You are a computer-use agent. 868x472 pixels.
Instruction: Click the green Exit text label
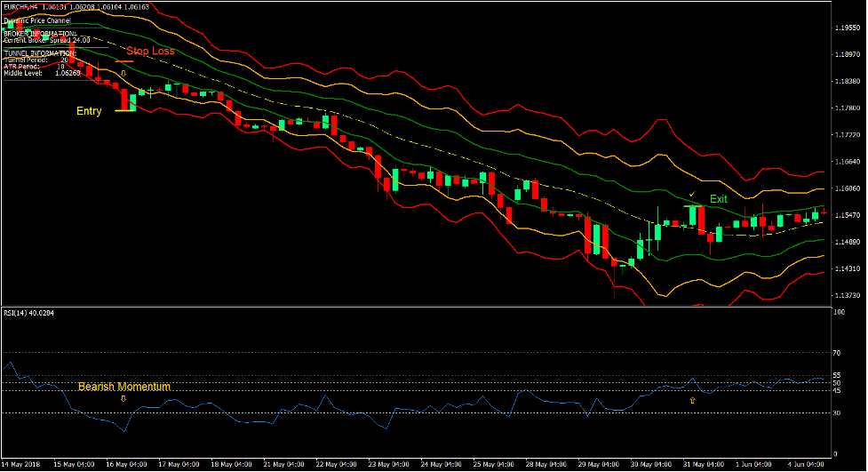pos(718,199)
